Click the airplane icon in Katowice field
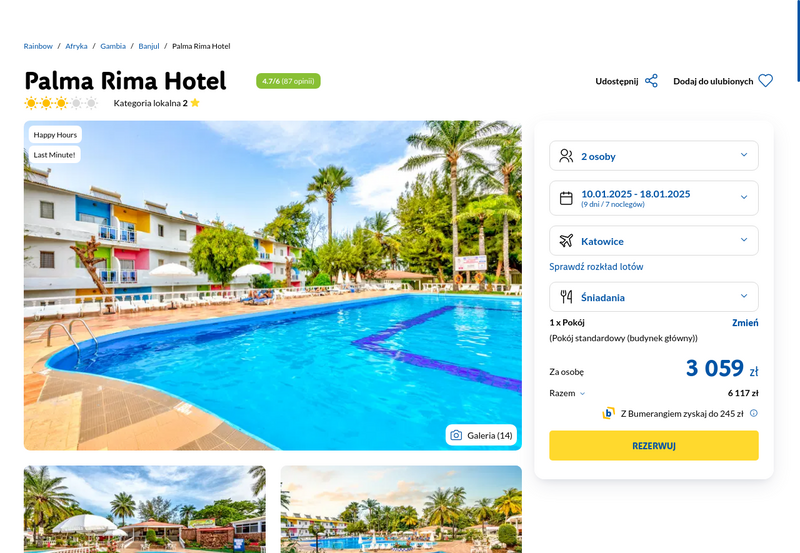This screenshot has height=553, width=800. [566, 241]
